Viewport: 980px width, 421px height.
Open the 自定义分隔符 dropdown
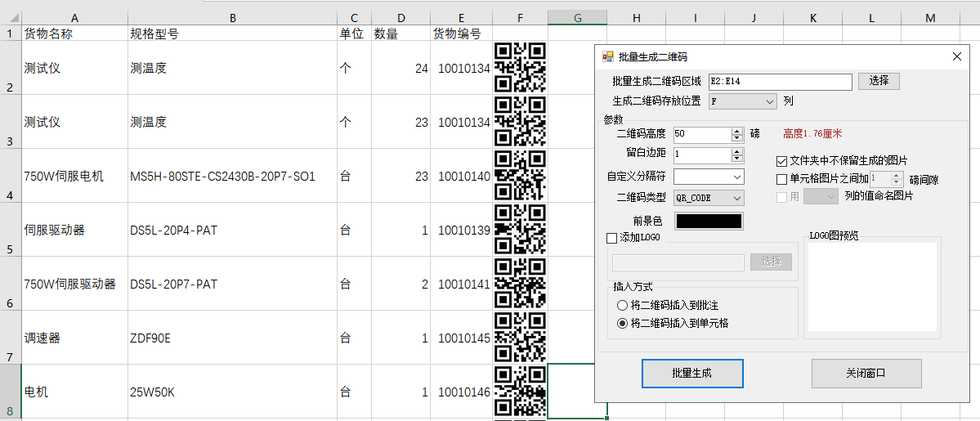737,177
